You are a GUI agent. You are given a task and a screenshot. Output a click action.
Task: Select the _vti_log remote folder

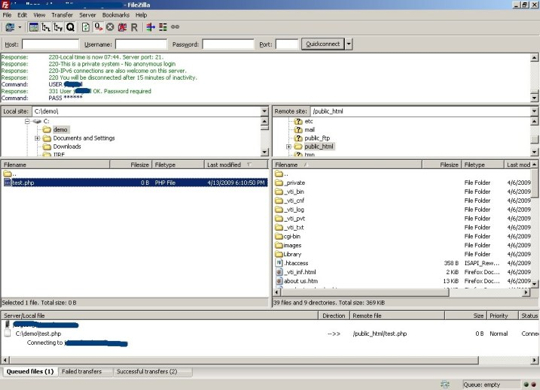(403, 209)
